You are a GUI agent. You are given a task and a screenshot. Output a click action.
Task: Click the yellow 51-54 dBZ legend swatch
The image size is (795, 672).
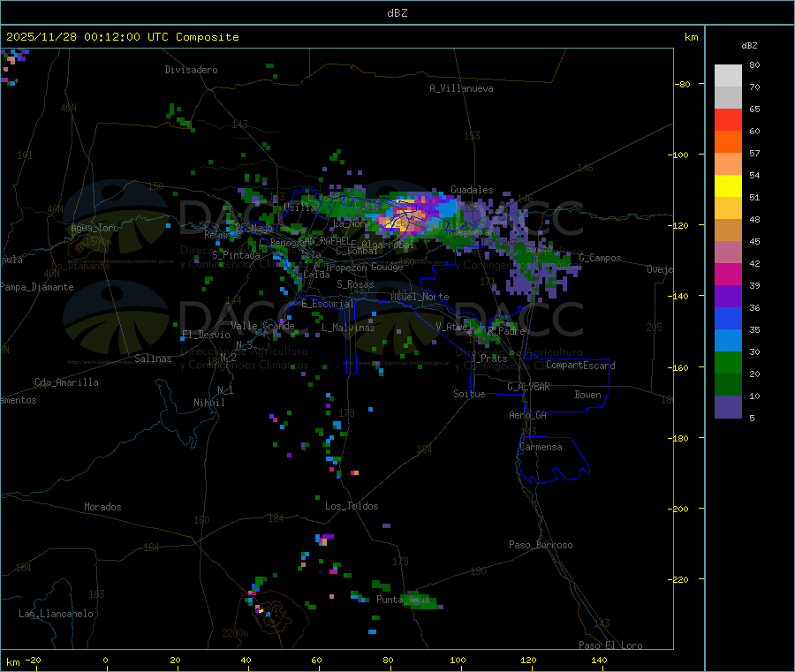[x=728, y=186]
